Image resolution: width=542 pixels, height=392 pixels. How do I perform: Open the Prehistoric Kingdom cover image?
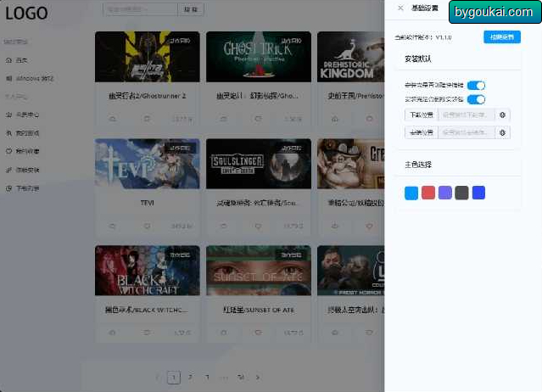coord(351,57)
